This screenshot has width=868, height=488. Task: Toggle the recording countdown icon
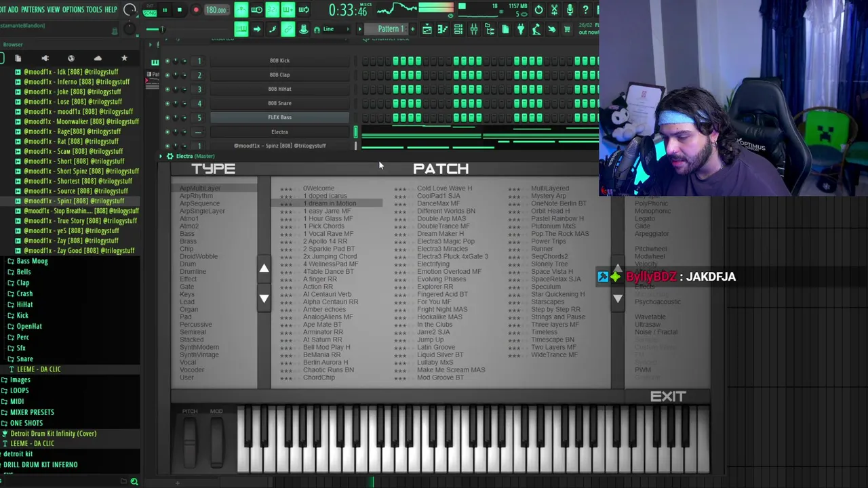pyautogui.click(x=272, y=10)
